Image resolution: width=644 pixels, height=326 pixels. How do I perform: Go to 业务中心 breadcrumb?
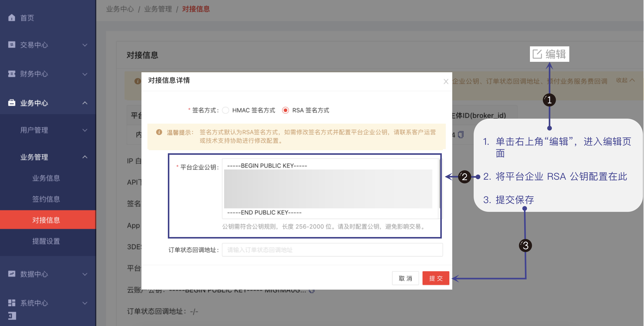pos(120,9)
